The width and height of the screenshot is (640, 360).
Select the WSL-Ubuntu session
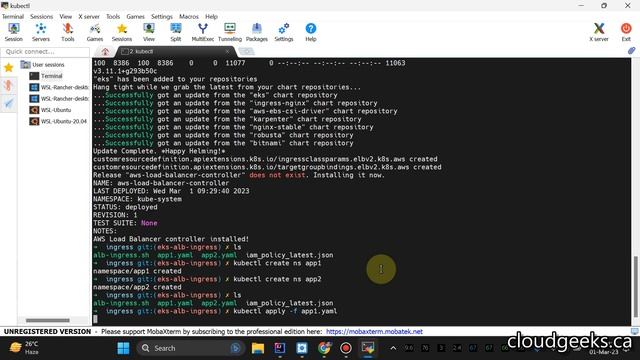click(51, 110)
